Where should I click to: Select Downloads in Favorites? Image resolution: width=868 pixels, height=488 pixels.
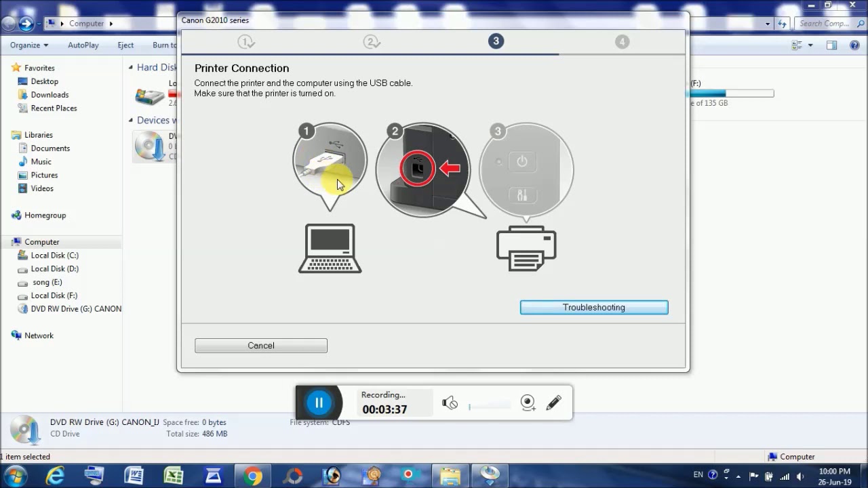[x=50, y=95]
